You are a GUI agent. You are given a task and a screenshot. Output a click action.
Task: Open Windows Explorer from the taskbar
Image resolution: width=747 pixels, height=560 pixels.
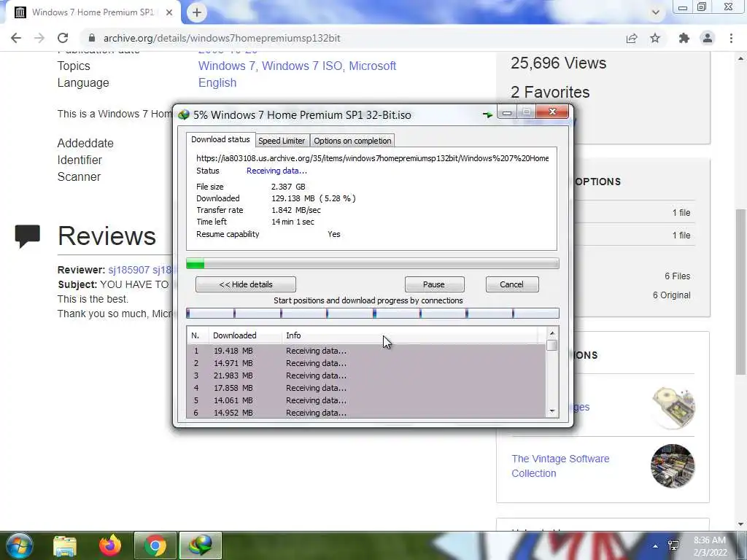click(65, 545)
